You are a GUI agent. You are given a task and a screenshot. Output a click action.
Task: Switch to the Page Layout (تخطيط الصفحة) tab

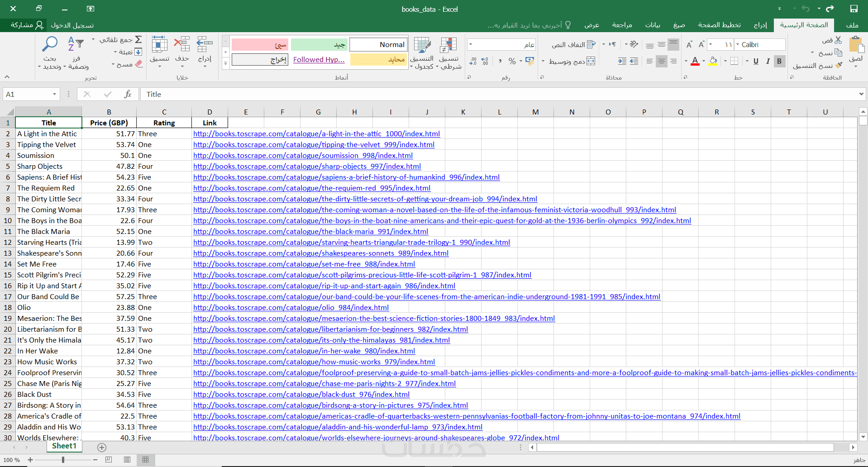[720, 25]
